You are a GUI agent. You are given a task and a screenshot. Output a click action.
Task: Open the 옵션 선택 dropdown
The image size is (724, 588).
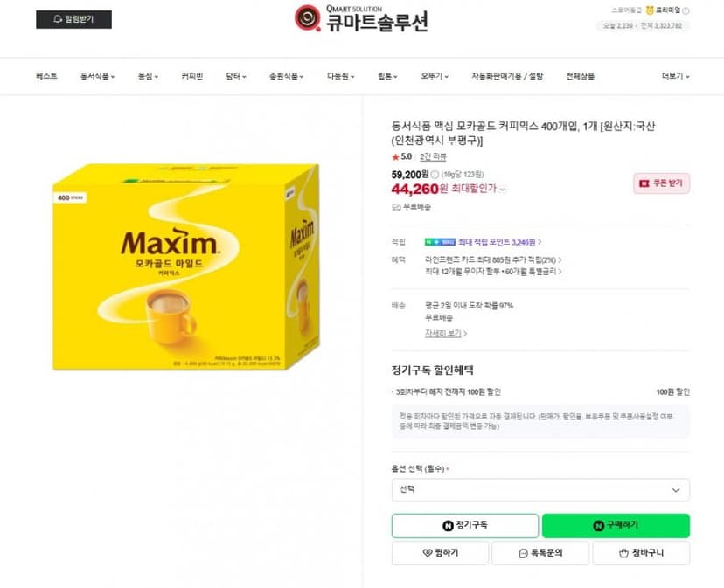pyautogui.click(x=540, y=489)
